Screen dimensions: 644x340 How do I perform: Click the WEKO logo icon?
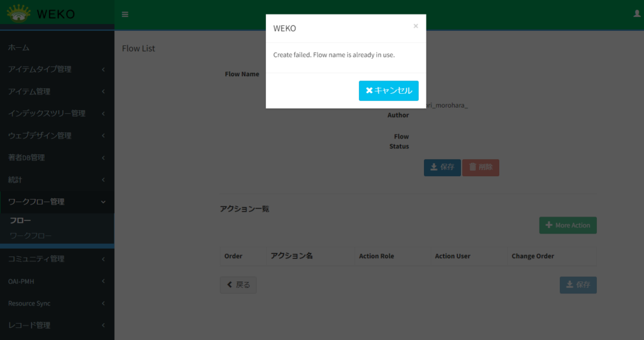coord(19,14)
